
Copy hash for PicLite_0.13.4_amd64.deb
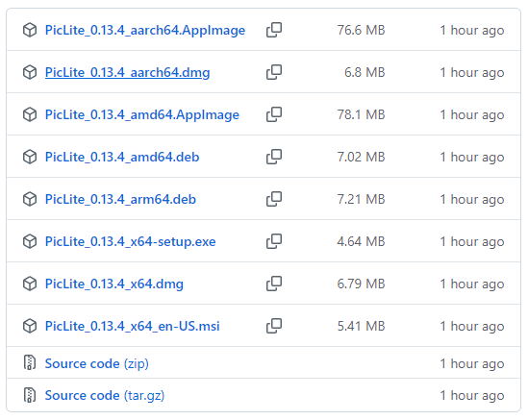pyautogui.click(x=274, y=157)
